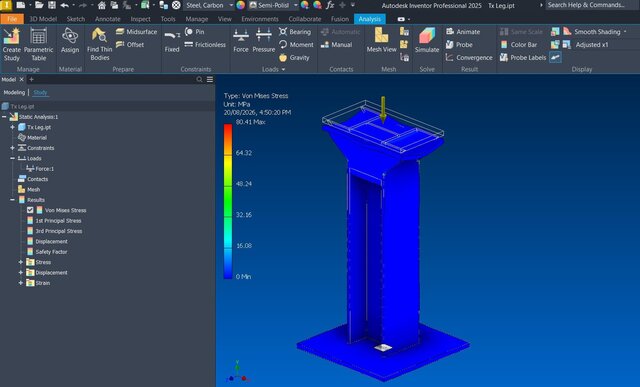Collapse the Results tree node
This screenshot has height=387, width=640.
pyautogui.click(x=12, y=200)
